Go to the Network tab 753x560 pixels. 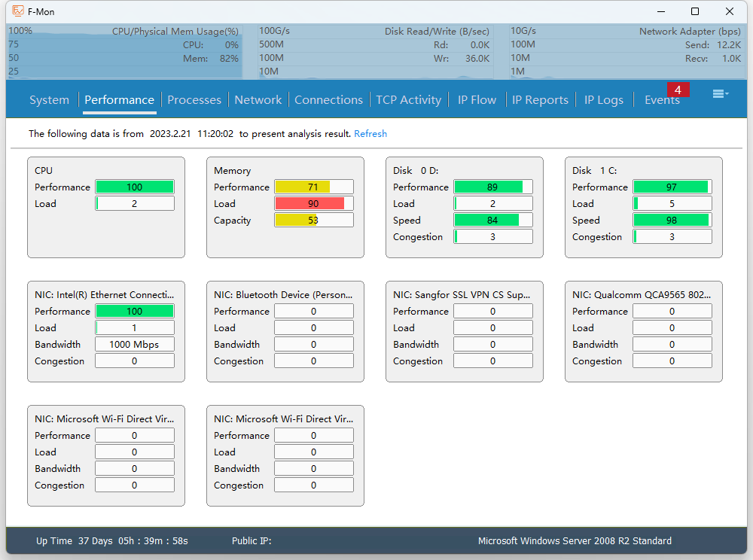point(258,100)
